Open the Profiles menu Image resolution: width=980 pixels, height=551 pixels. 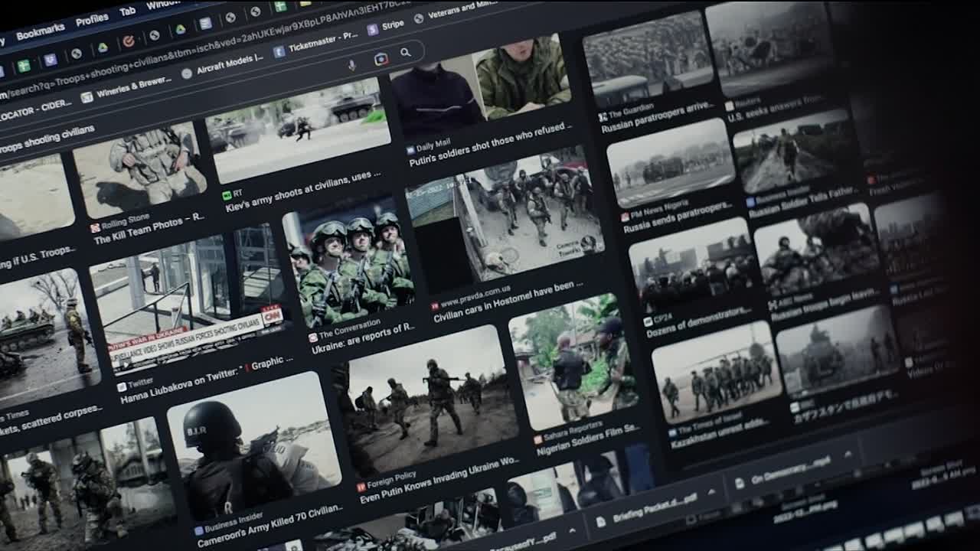[x=92, y=19]
